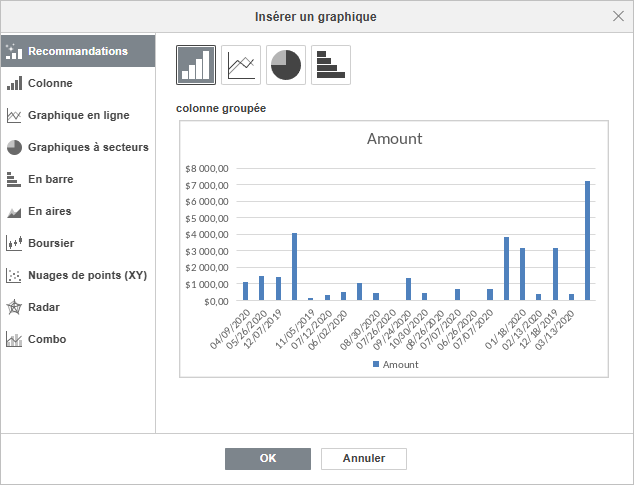Viewport: 634px width, 485px height.
Task: Choose the line chart type icon
Action: 241,65
